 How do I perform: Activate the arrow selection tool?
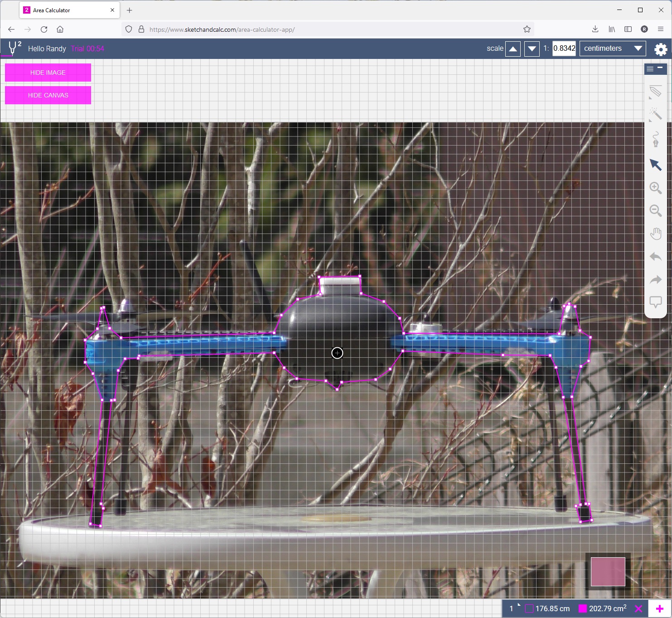[655, 165]
